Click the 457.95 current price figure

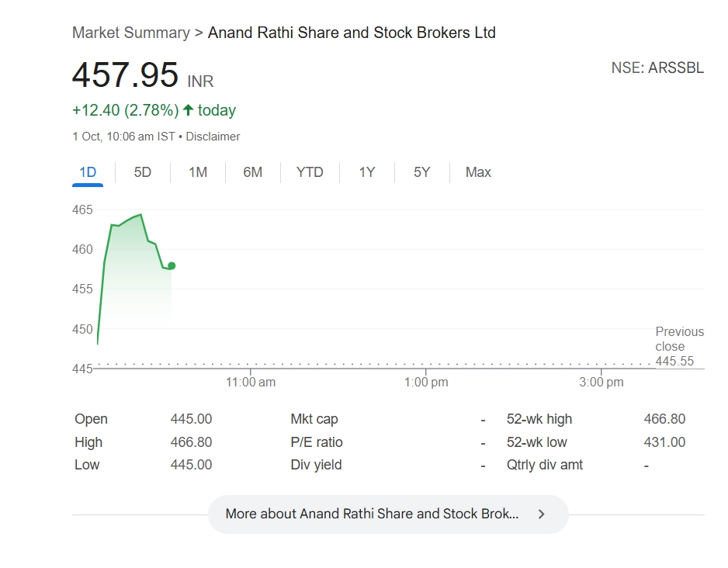[125, 75]
